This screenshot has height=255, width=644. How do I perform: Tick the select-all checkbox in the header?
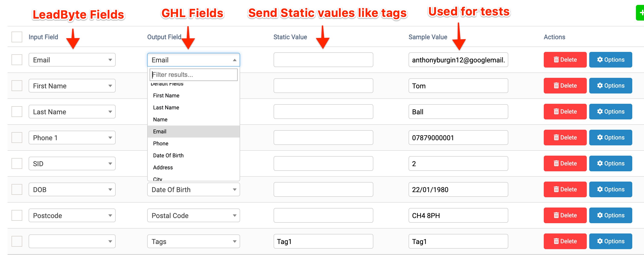coord(17,37)
